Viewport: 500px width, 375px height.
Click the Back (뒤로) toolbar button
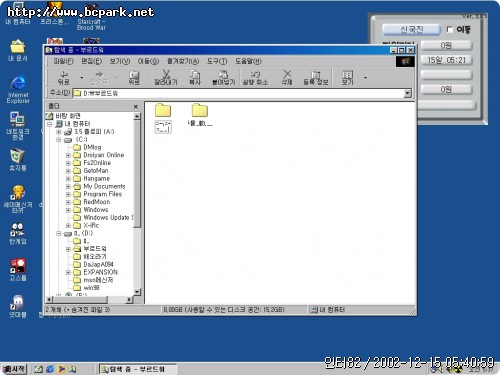[64, 78]
